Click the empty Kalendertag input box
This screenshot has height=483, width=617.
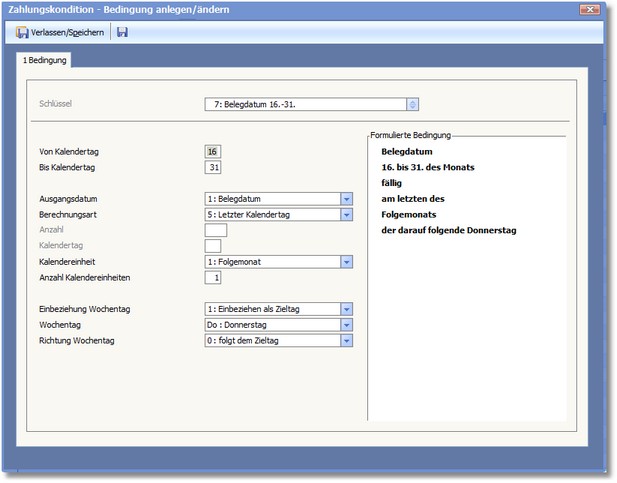[x=213, y=246]
